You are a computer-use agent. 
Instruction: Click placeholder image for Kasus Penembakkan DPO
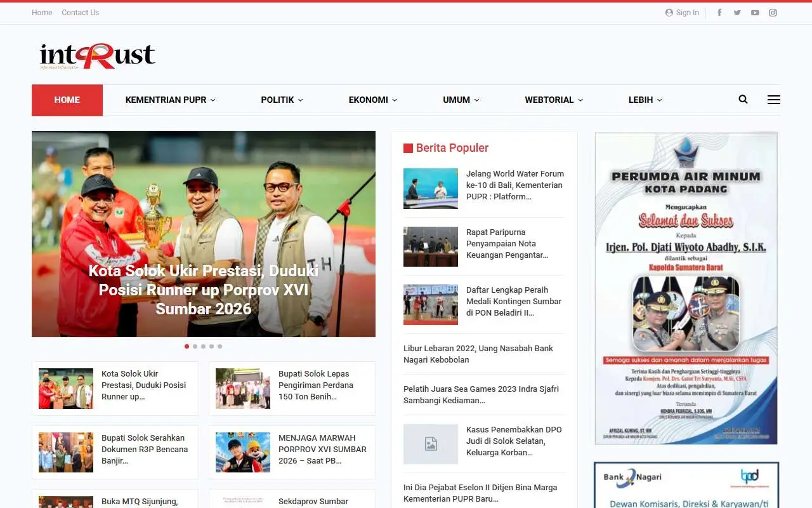coord(431,444)
